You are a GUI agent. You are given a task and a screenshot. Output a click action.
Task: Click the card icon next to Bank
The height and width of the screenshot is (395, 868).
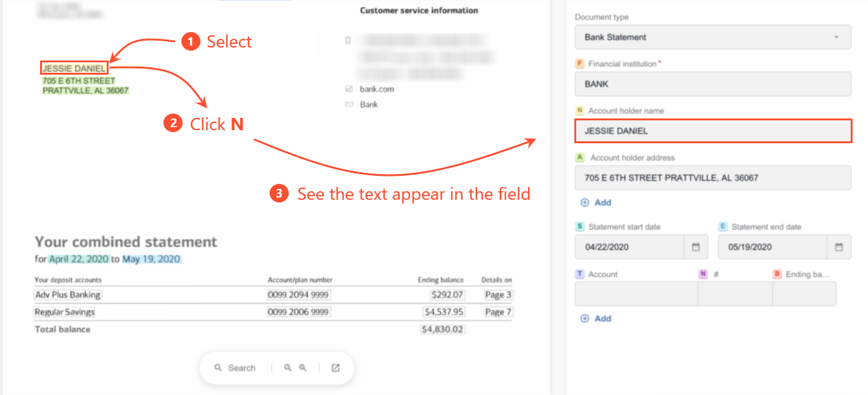point(349,104)
